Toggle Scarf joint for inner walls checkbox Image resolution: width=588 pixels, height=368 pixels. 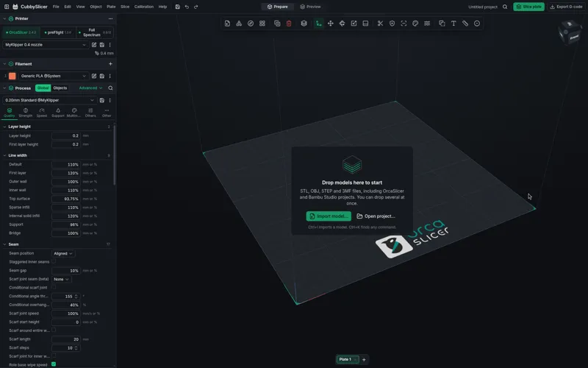tap(54, 355)
